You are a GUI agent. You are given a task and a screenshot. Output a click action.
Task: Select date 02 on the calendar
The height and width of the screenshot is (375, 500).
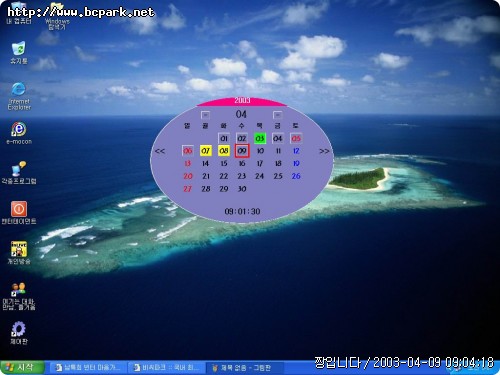[x=242, y=138]
